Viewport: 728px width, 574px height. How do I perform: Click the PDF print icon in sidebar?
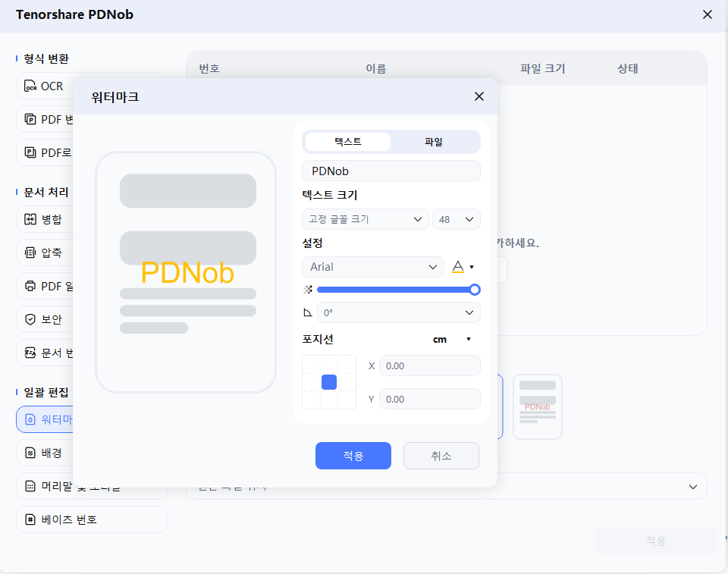pos(30,286)
